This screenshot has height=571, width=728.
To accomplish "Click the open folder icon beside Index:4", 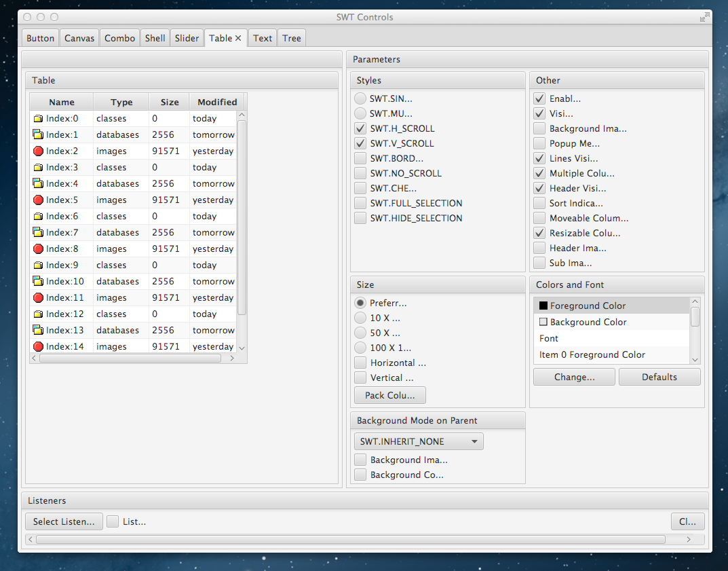I will pyautogui.click(x=38, y=183).
